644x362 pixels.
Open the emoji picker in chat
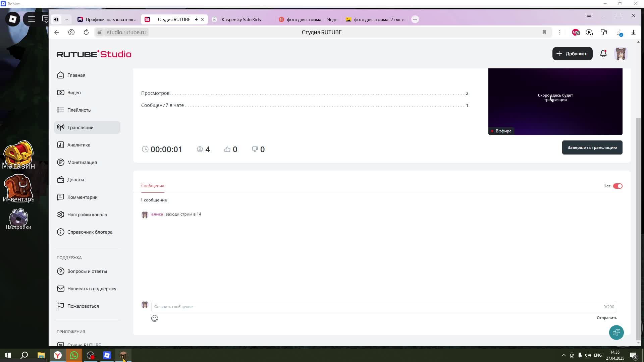point(154,318)
